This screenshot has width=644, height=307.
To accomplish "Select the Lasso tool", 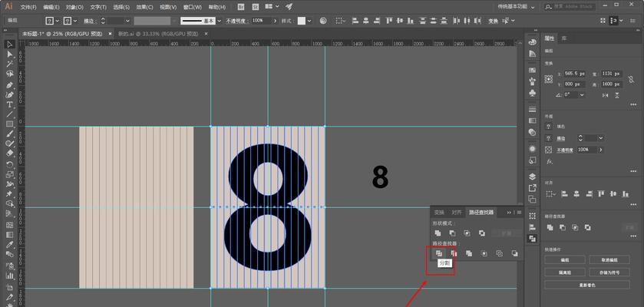I will pos(10,74).
